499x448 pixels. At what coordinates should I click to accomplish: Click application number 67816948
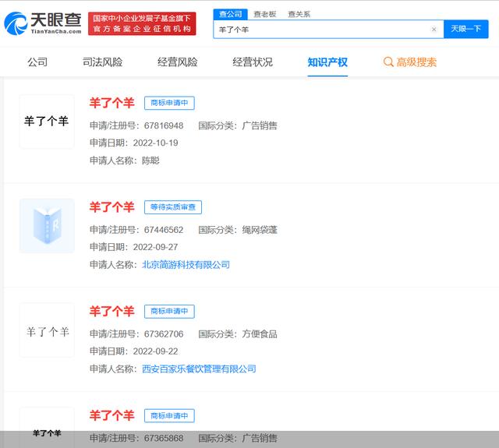tap(164, 126)
